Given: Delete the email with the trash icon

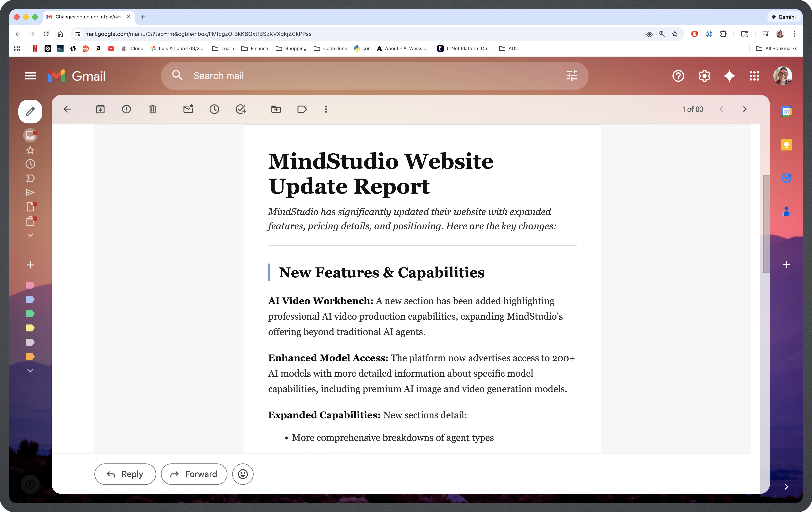Looking at the screenshot, I should point(152,109).
